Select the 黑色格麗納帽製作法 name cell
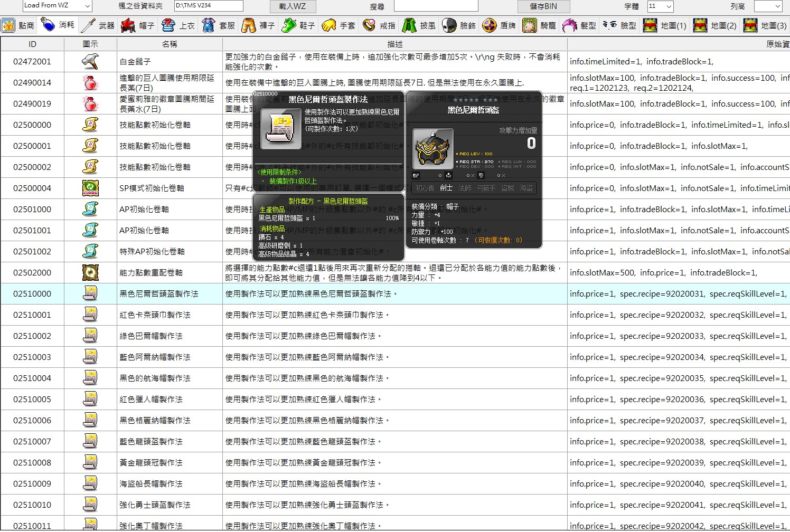Viewport: 790px width, 532px height. (x=170, y=421)
